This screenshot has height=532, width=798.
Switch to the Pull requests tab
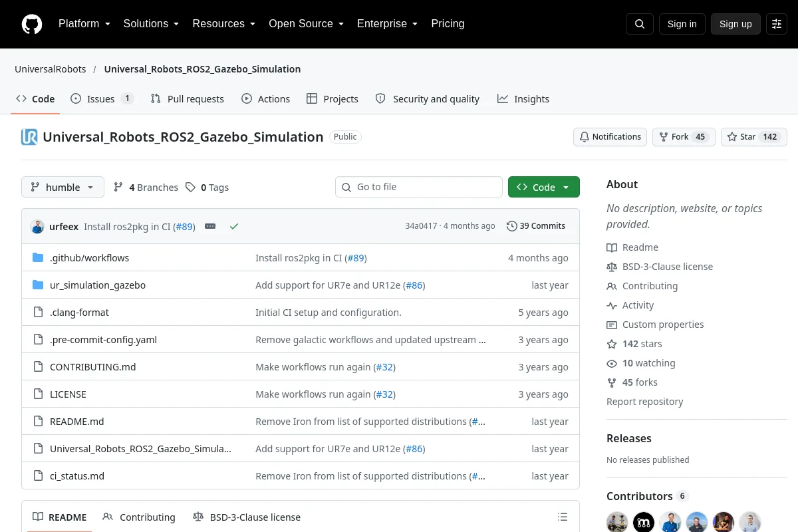pos(187,98)
